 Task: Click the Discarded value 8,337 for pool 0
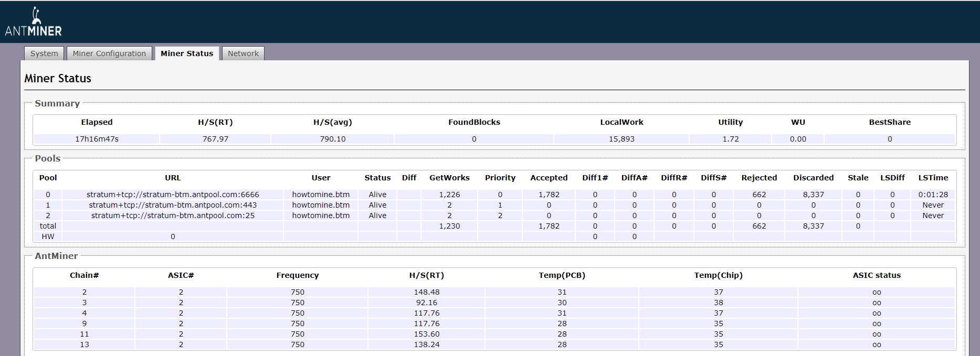813,195
